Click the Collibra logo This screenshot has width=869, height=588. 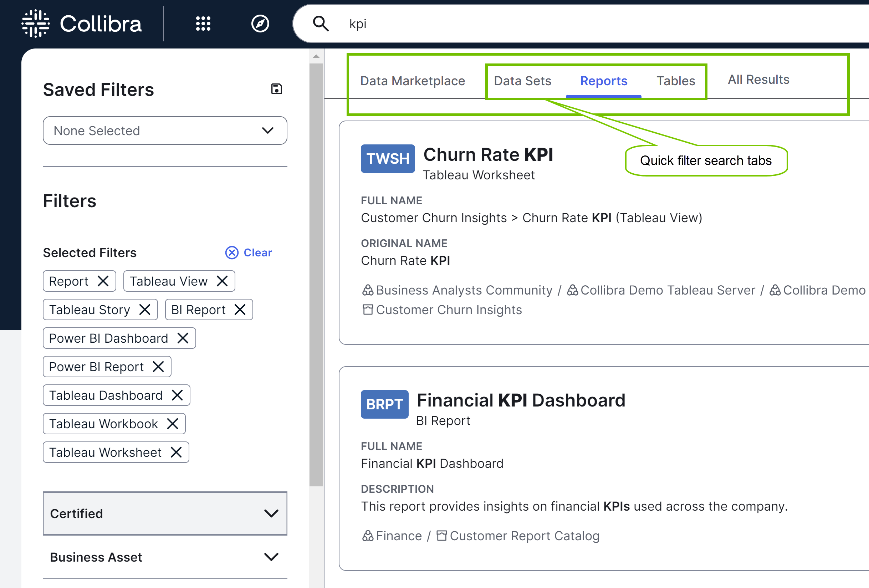82,24
